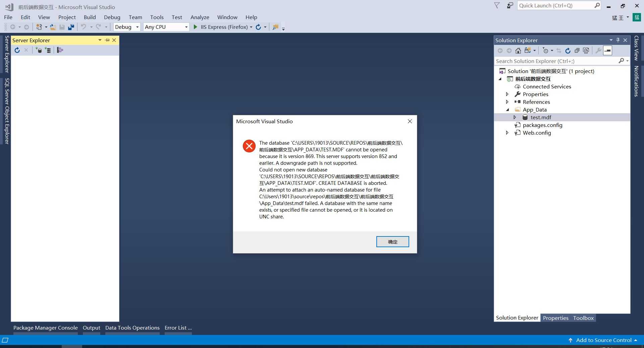Open the search options dropdown in Solution Explorer
This screenshot has height=348, width=644.
pyautogui.click(x=627, y=61)
